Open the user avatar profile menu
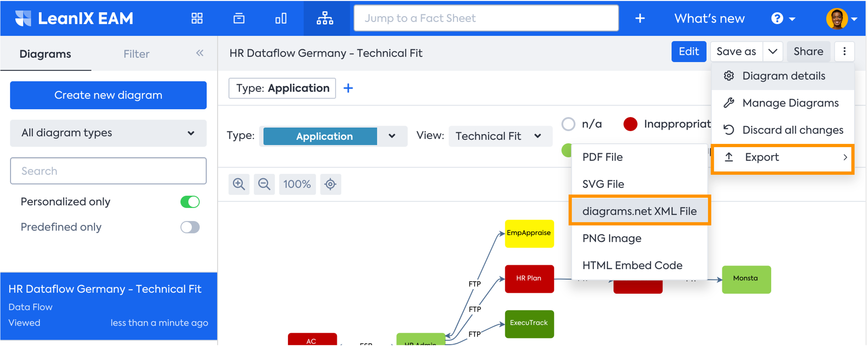This screenshot has height=346, width=868. pyautogui.click(x=837, y=18)
